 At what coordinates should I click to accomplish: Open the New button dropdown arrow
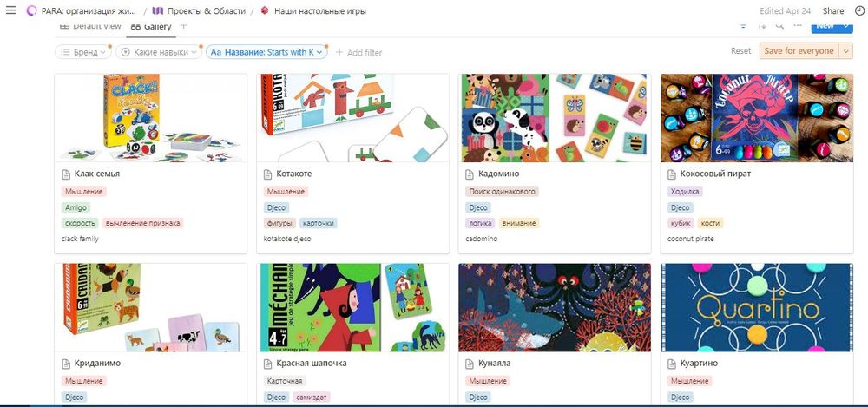coord(845,25)
